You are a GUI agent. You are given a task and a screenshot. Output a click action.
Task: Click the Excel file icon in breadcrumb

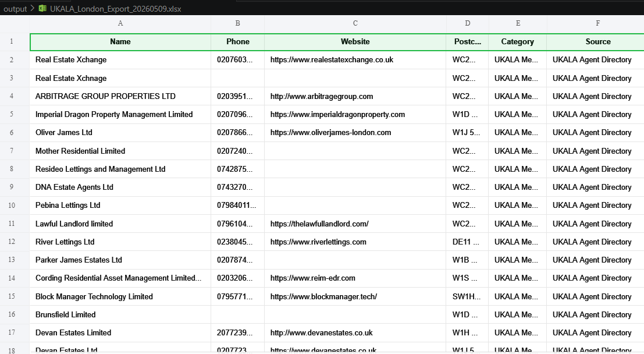click(x=42, y=8)
